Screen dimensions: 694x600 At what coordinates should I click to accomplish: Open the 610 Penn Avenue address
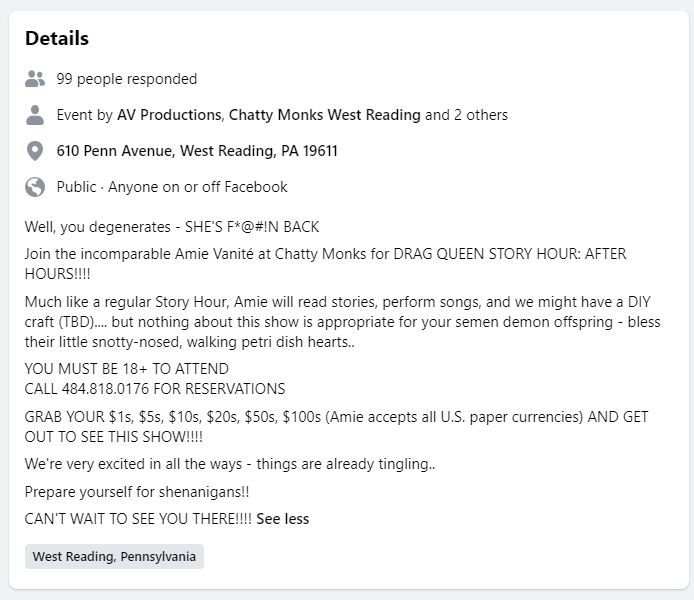(197, 151)
